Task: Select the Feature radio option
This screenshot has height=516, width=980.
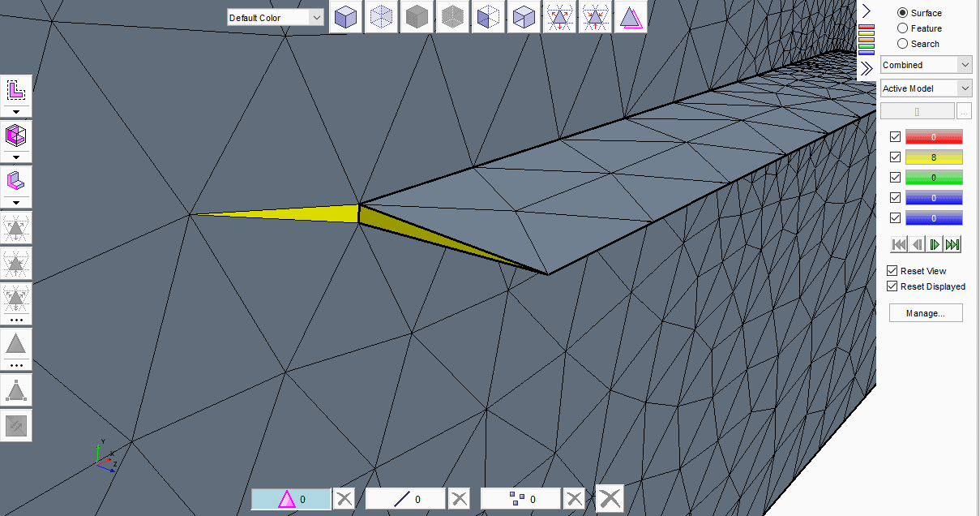Action: [903, 28]
